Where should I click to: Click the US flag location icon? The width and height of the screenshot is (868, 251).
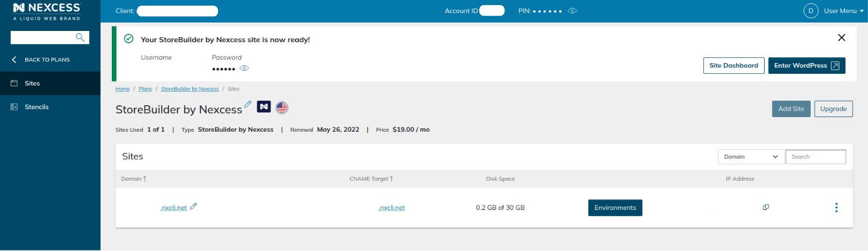281,107
